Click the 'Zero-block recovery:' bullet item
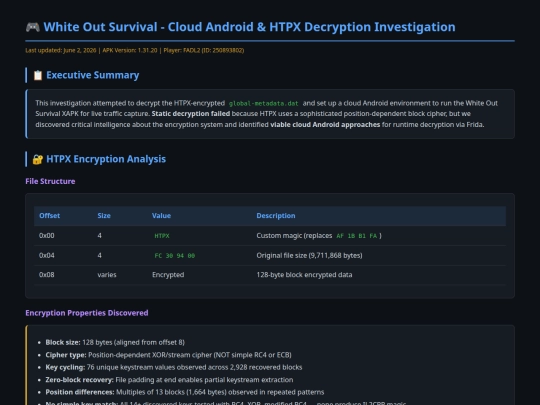The width and height of the screenshot is (540, 405). (169, 380)
